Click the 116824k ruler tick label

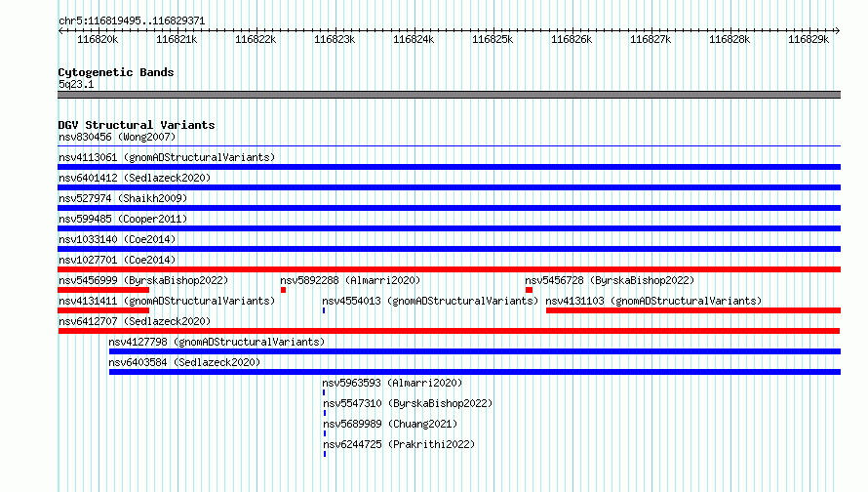(414, 40)
